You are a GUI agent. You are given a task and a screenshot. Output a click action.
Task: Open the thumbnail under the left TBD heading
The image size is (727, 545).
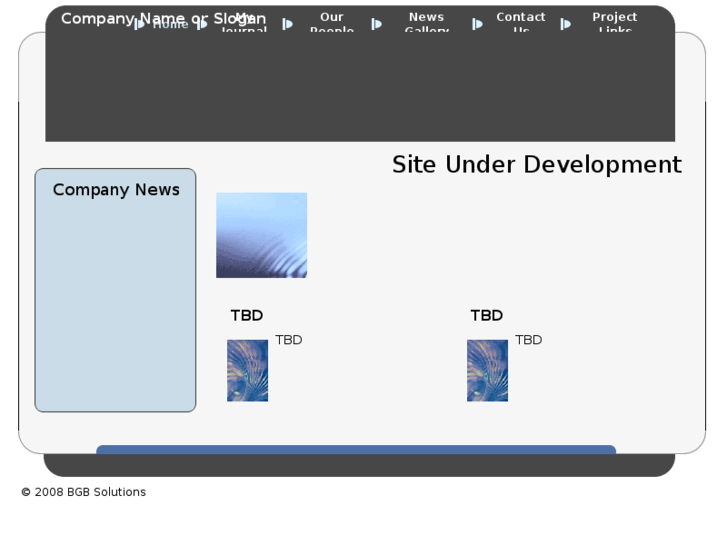(x=248, y=371)
